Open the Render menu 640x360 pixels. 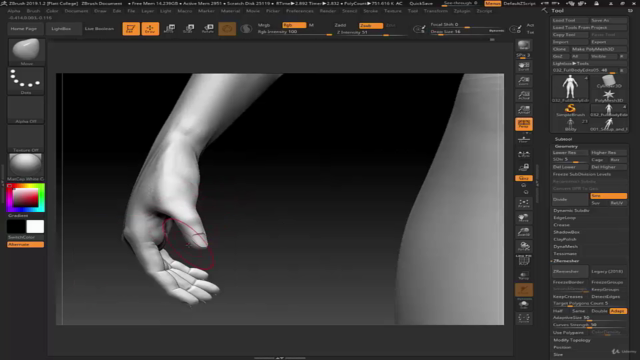tap(327, 11)
